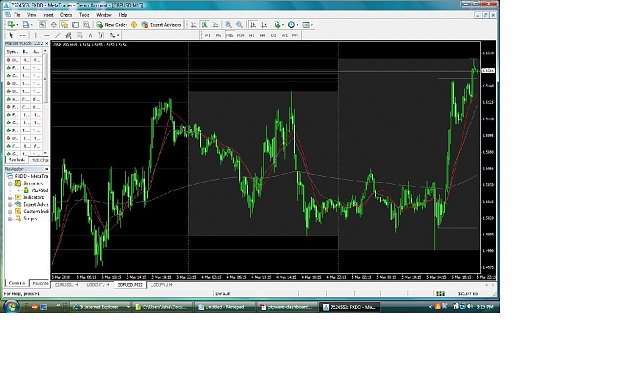Select the EURUSD chart tab
625x391 pixels.
[x=67, y=285]
